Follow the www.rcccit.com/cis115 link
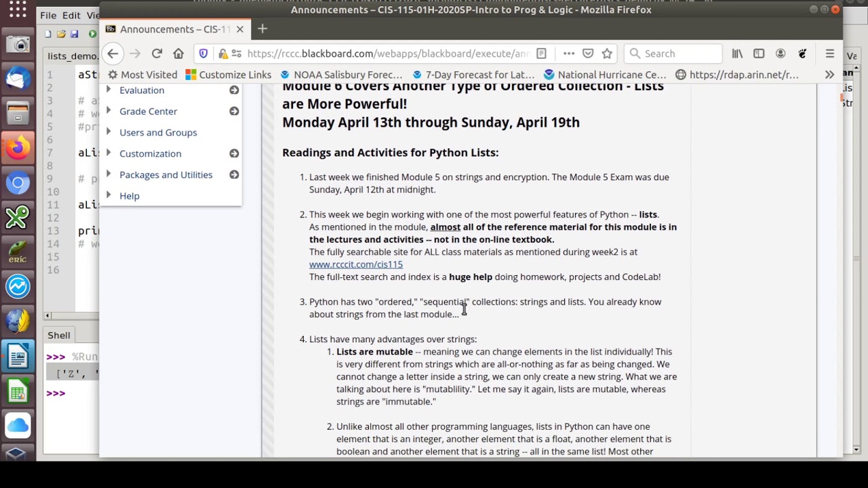The height and width of the screenshot is (488, 868). click(x=356, y=264)
